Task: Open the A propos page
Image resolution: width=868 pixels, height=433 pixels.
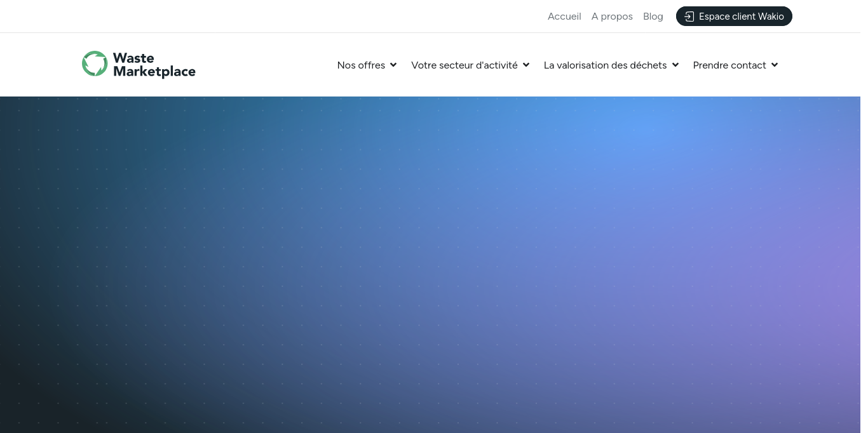Action: coord(612,16)
